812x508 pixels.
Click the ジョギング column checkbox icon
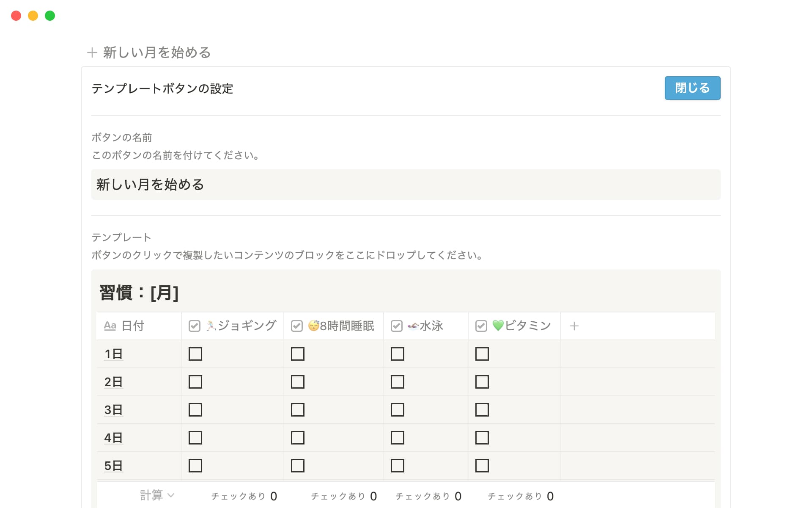point(195,326)
